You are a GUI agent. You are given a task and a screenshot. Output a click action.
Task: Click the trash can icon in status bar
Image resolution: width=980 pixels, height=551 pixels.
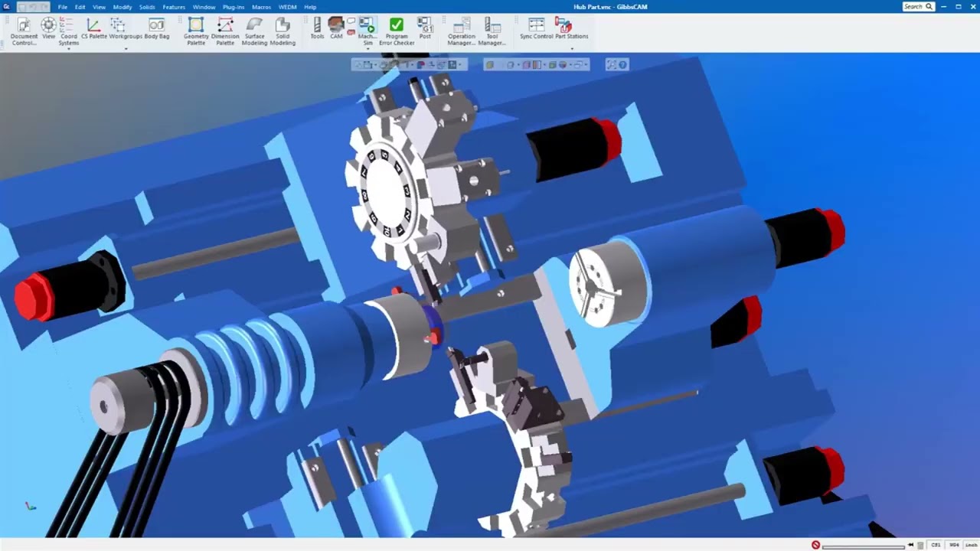[920, 545]
